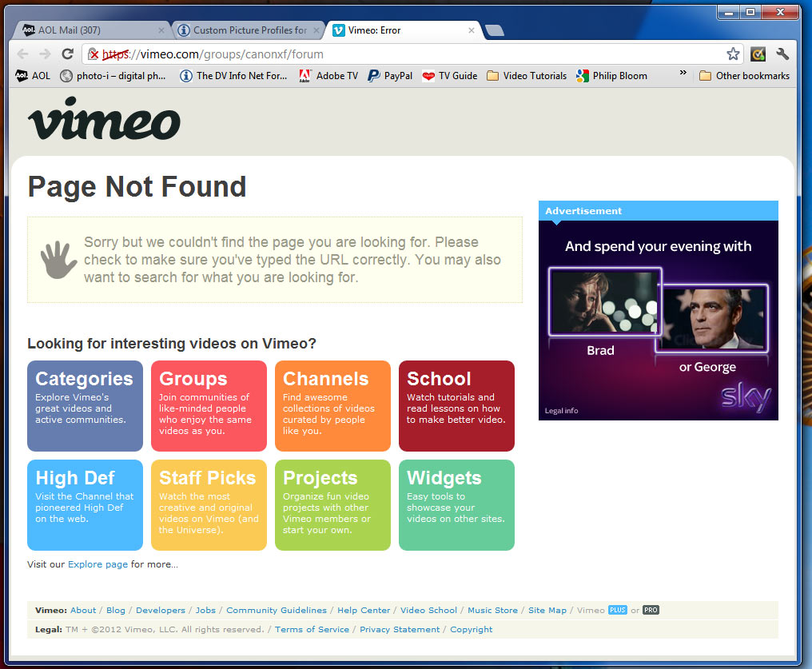Open the PayPal bookmark

coord(390,76)
